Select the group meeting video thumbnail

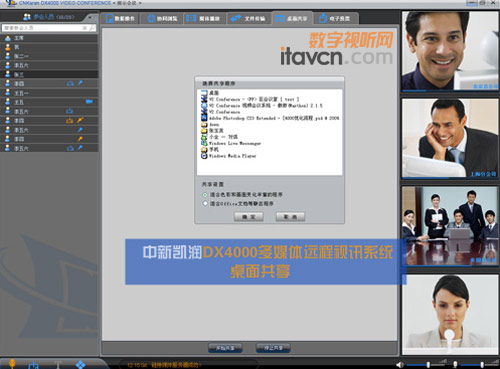(x=450, y=226)
